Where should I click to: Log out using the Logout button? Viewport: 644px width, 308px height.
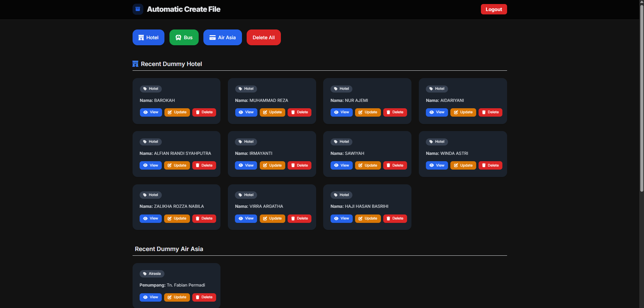tap(494, 9)
